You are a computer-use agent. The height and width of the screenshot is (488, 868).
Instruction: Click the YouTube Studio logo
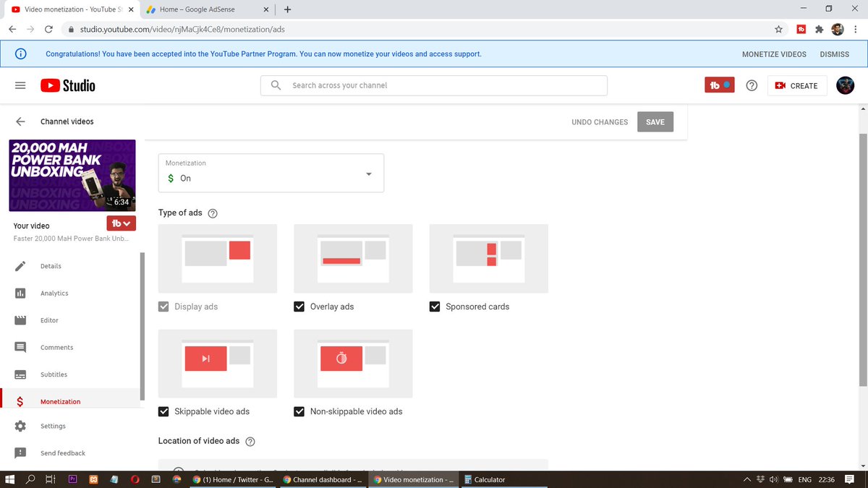point(68,85)
